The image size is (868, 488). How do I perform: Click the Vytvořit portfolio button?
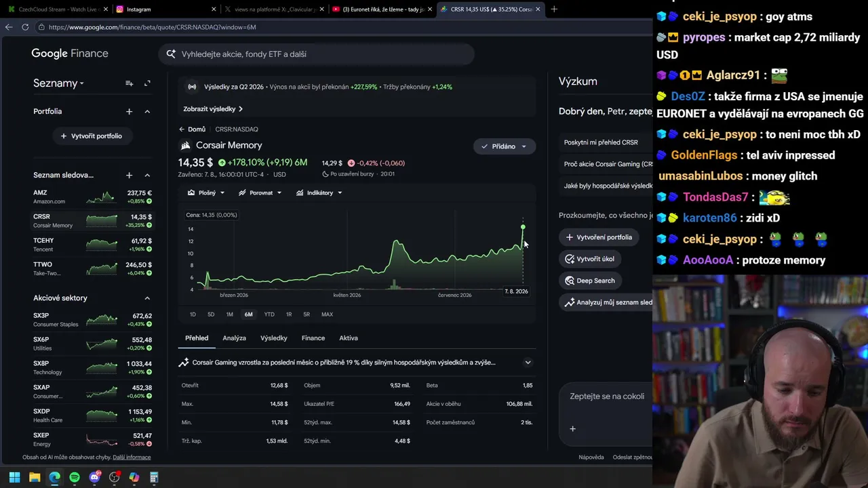pyautogui.click(x=92, y=136)
